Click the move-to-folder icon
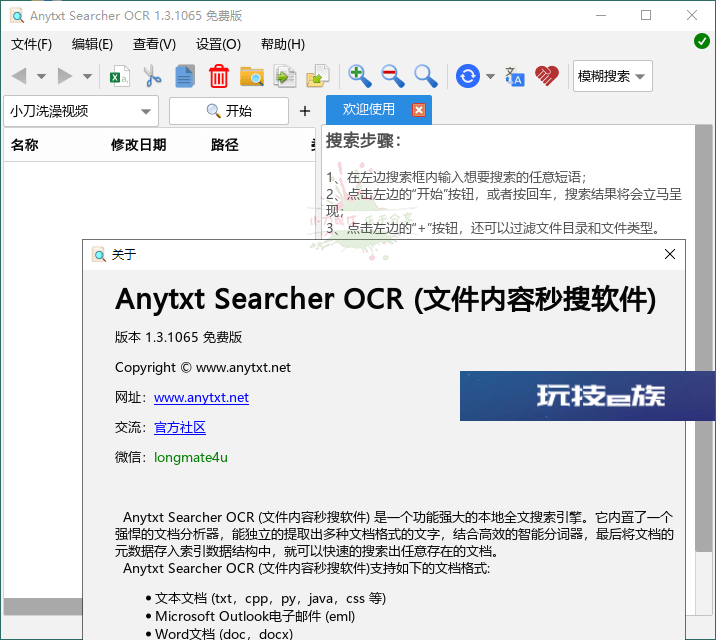Viewport: 716px width, 640px height. [318, 76]
